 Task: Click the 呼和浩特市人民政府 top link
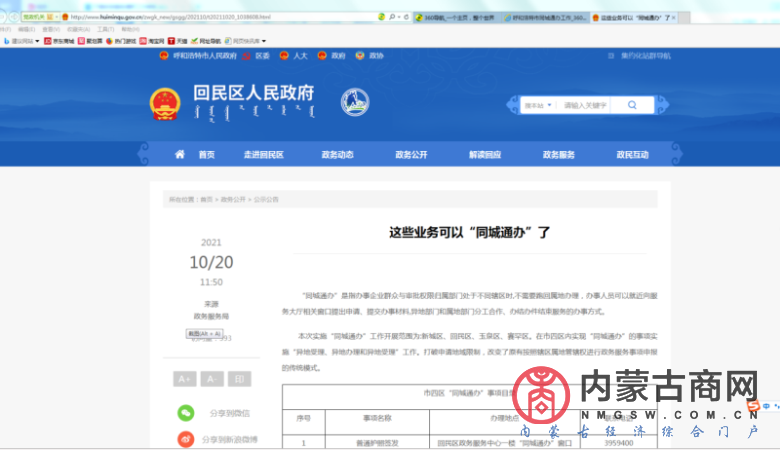205,56
